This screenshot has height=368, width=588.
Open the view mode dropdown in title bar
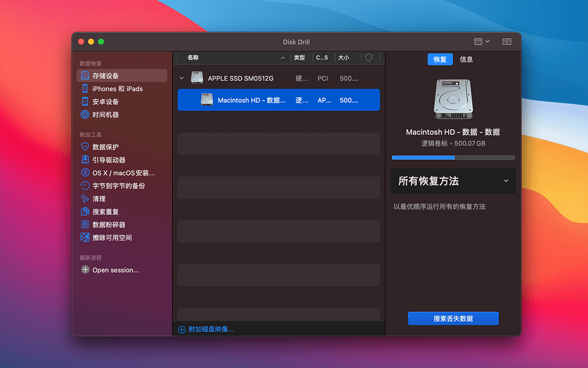(482, 42)
